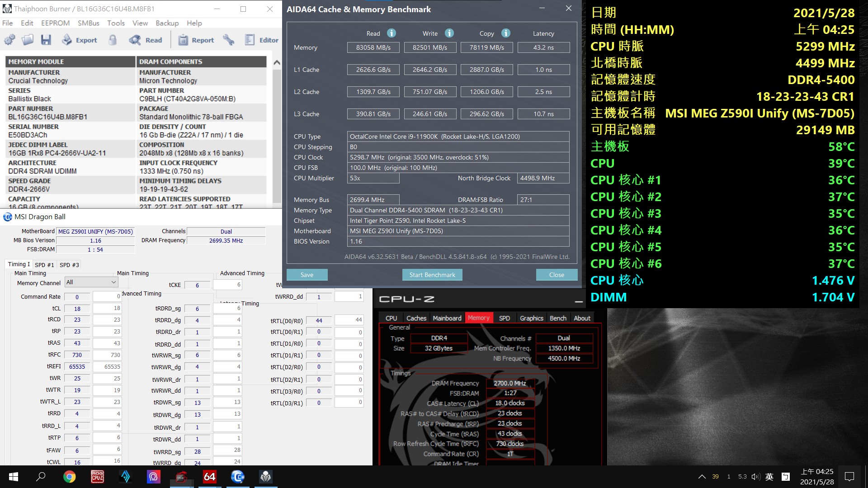Click Start Benchmark in AIDA64
The image size is (868, 488).
[x=432, y=275]
